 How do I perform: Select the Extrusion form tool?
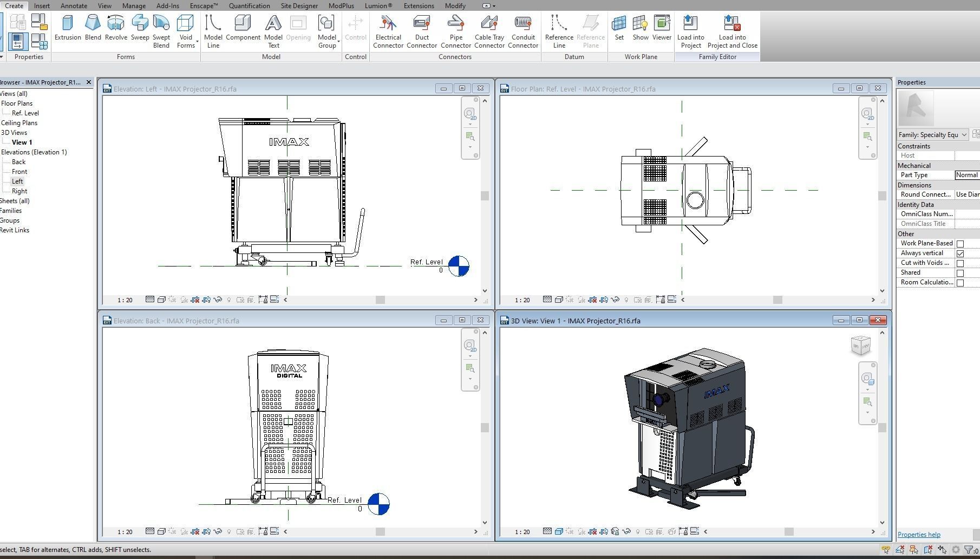(68, 28)
